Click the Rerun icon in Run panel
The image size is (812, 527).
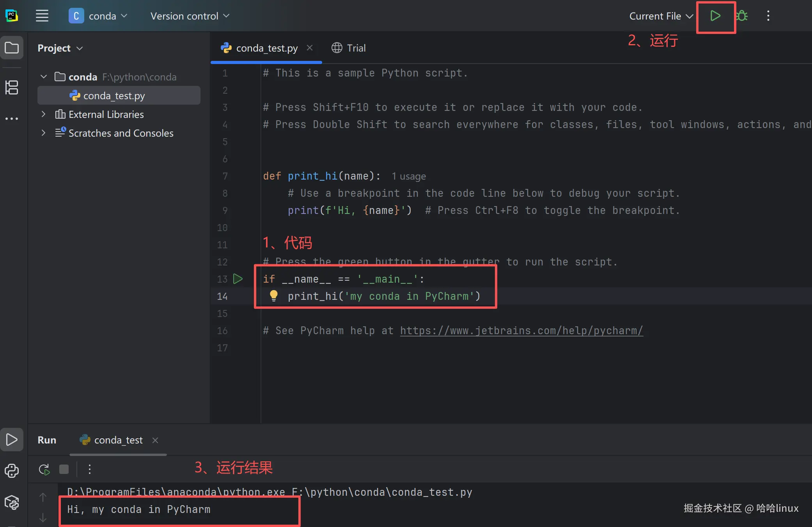[44, 469]
